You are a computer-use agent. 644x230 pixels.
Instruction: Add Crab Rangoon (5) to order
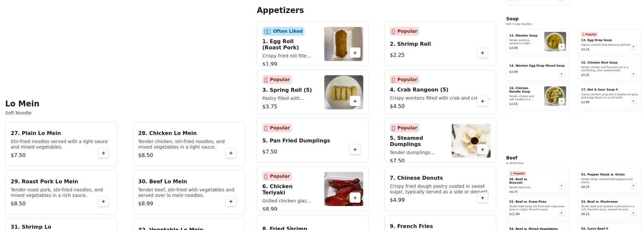click(482, 101)
